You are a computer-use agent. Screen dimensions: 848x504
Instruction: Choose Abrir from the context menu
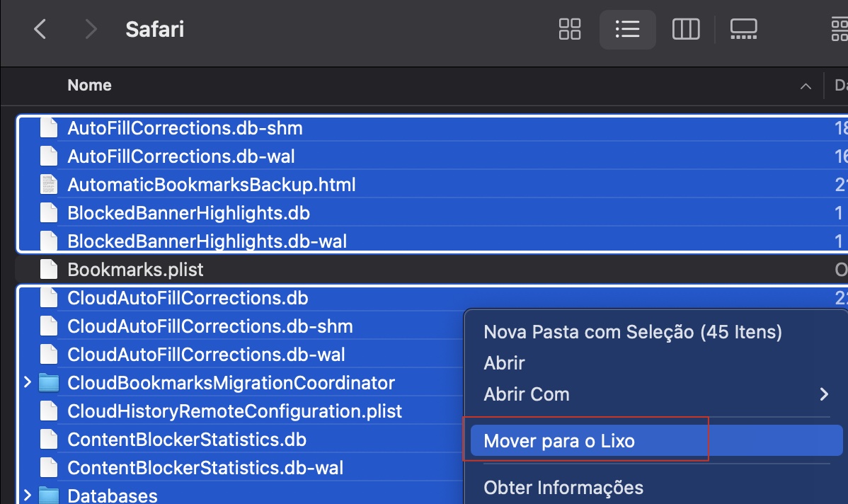click(x=504, y=362)
